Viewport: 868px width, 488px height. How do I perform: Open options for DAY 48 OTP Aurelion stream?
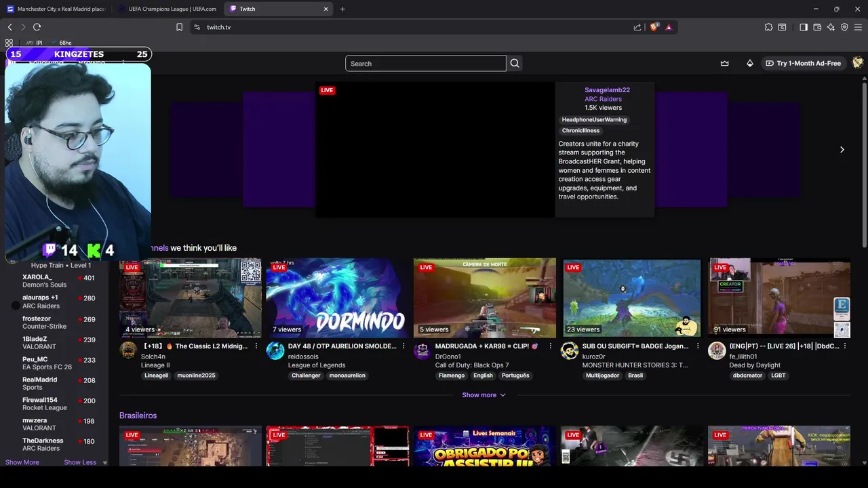click(x=403, y=346)
